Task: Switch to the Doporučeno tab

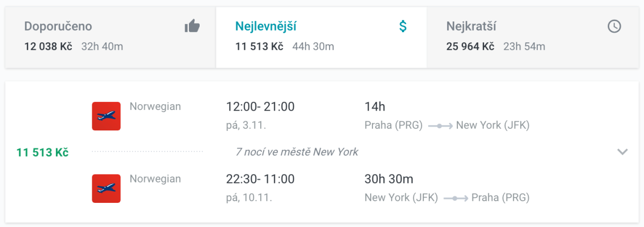Action: click(58, 26)
